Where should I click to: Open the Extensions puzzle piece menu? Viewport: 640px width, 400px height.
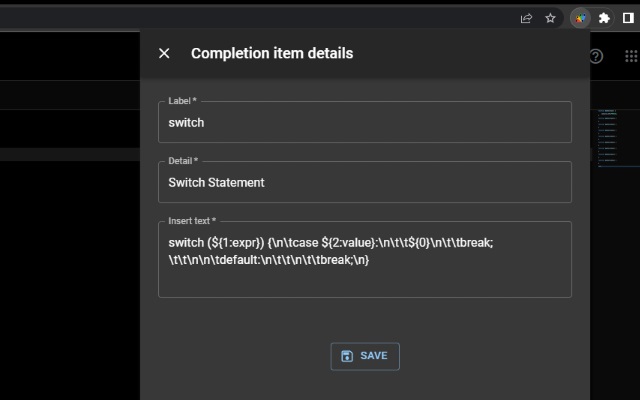tap(604, 18)
